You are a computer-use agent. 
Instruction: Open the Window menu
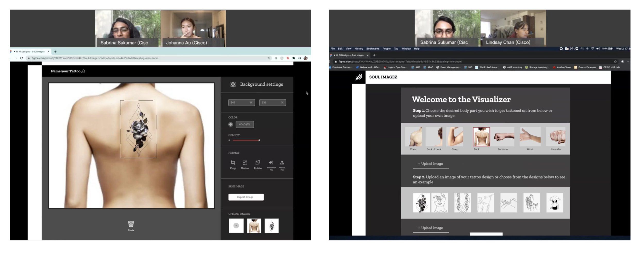click(x=406, y=49)
